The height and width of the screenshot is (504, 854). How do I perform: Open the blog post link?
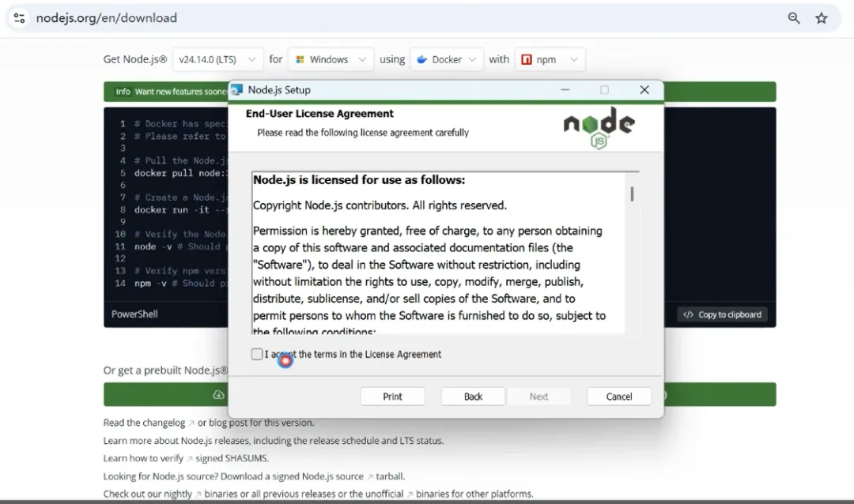(228, 423)
